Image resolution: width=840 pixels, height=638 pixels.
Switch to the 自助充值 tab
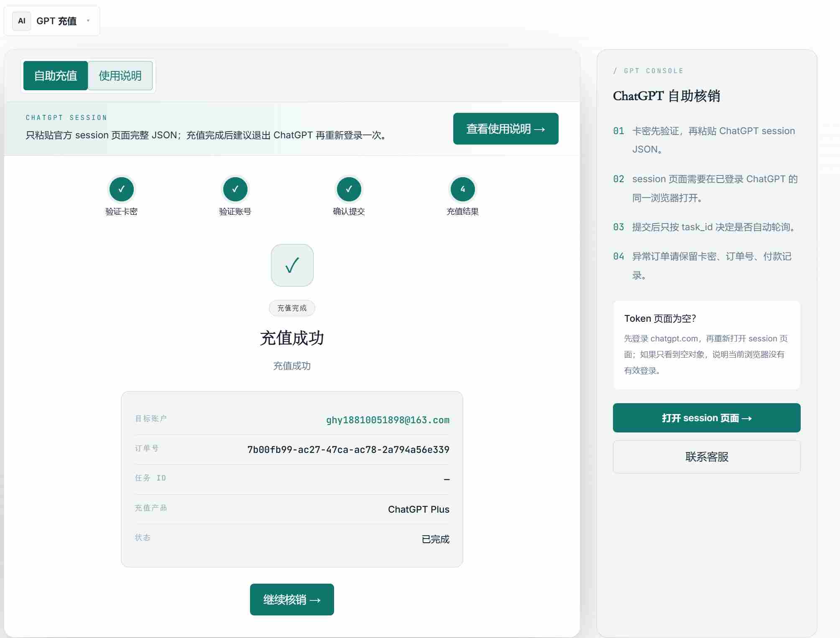(x=56, y=76)
